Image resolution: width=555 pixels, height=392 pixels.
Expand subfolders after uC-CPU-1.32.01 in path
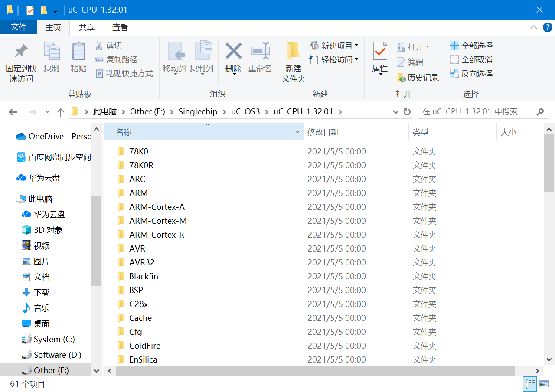340,112
